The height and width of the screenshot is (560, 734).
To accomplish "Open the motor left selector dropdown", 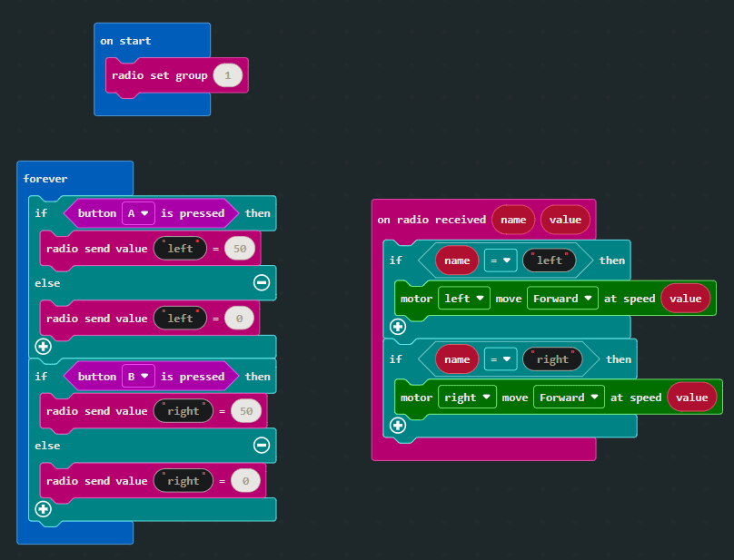I will point(464,298).
